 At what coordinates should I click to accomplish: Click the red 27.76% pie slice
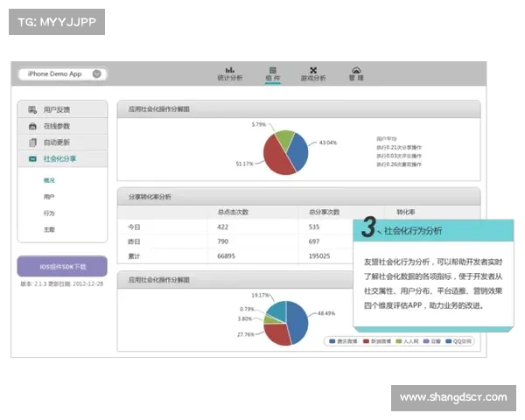pos(276,333)
